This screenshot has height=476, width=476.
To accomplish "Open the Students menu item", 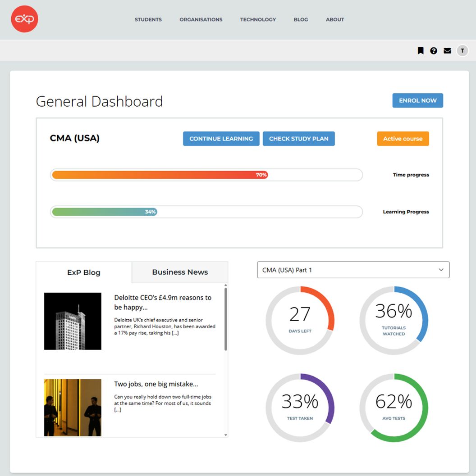I will click(x=148, y=20).
